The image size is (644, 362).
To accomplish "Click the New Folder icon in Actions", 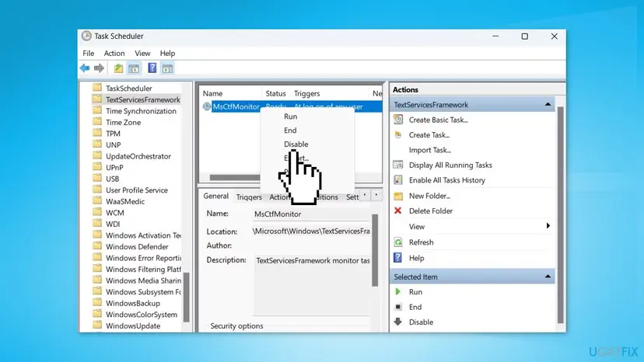I will pyautogui.click(x=398, y=196).
